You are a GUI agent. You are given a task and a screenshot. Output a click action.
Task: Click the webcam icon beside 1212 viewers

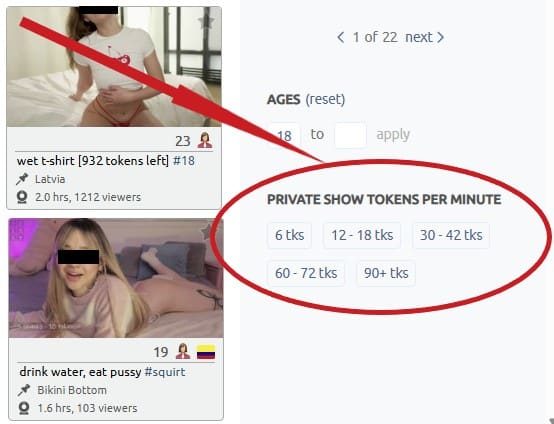[x=22, y=197]
